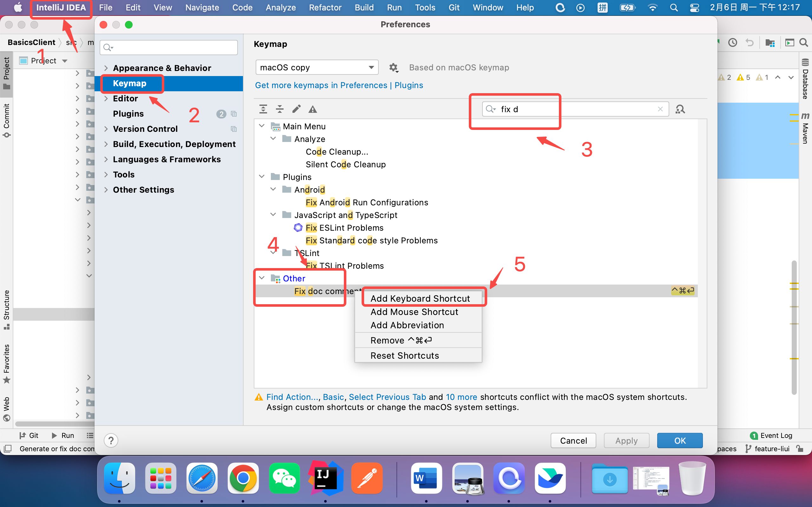The height and width of the screenshot is (507, 812).
Task: Click the Expand All icon in keymap toolbar
Action: (x=263, y=109)
